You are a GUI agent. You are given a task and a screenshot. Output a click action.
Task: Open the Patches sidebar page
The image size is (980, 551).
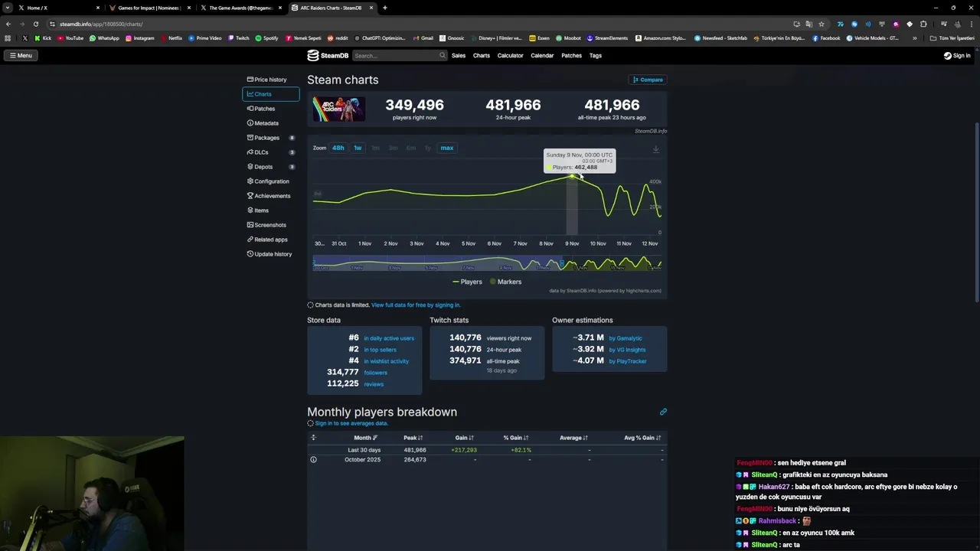tap(260, 109)
